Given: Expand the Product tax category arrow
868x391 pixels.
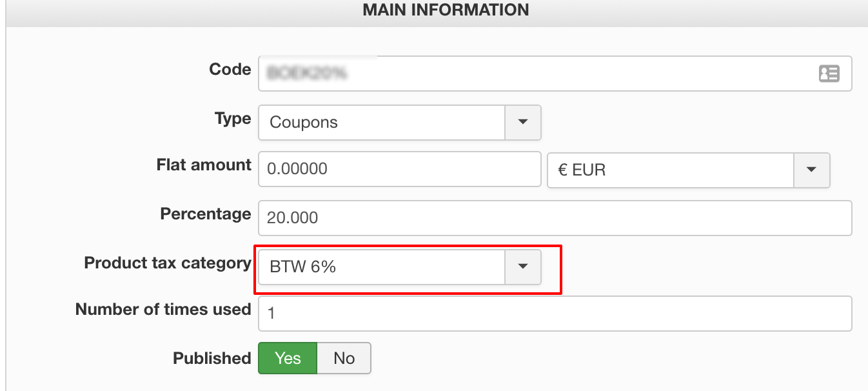Looking at the screenshot, I should (523, 266).
